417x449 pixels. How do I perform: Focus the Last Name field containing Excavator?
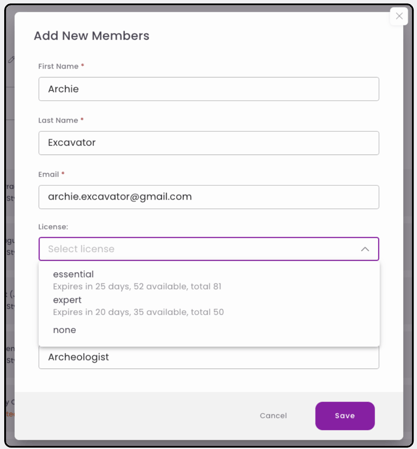coord(209,143)
